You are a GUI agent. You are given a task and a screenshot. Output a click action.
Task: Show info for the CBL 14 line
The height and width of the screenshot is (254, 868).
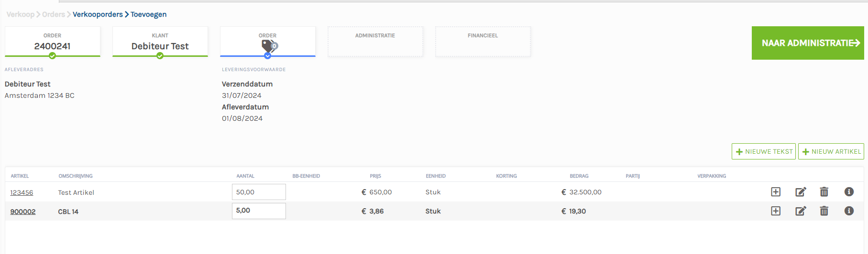849,211
